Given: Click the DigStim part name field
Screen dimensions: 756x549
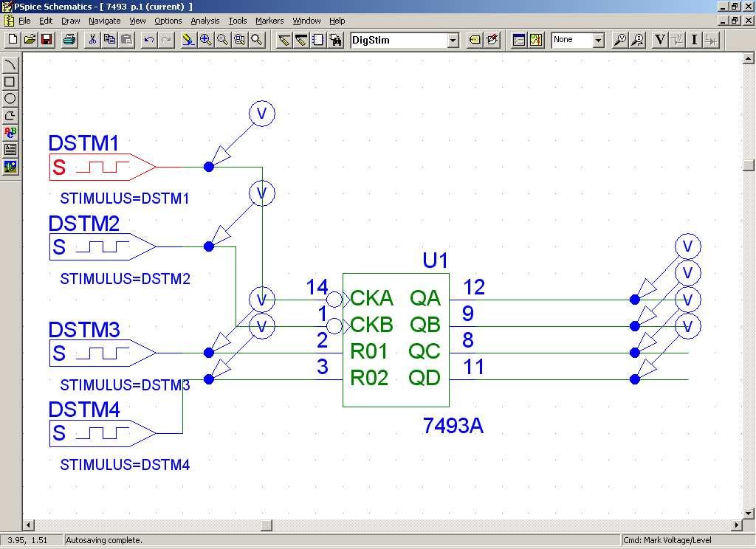Looking at the screenshot, I should pyautogui.click(x=399, y=41).
